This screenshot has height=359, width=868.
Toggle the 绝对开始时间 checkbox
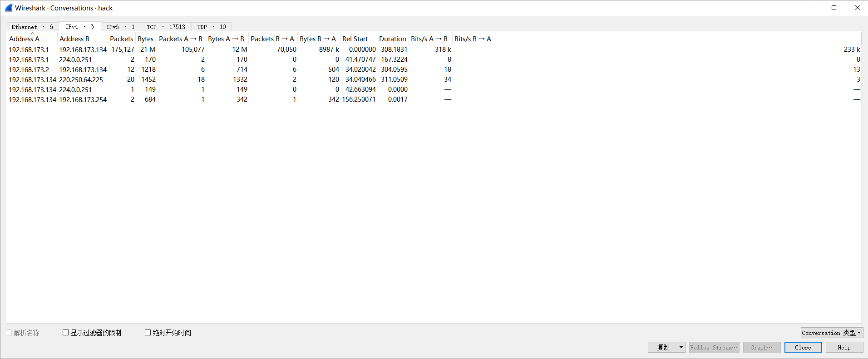pyautogui.click(x=148, y=333)
